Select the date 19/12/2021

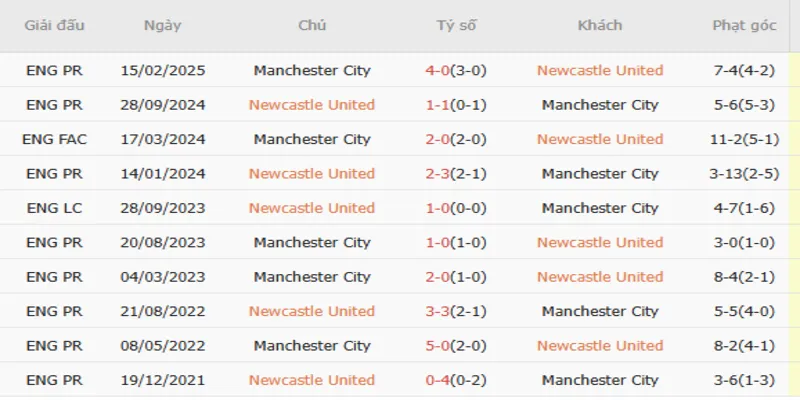162,380
